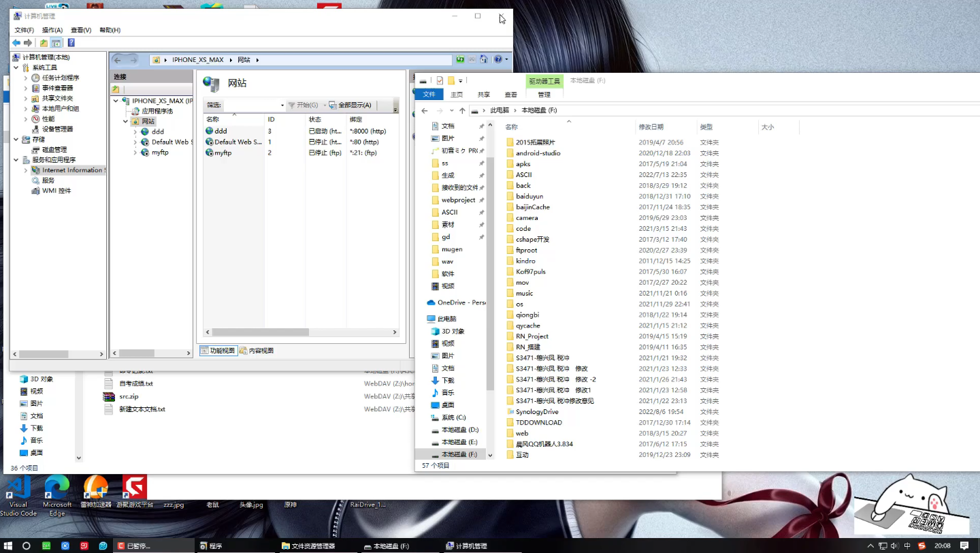
Task: Expand the 事件查看器 node
Action: [x=26, y=88]
